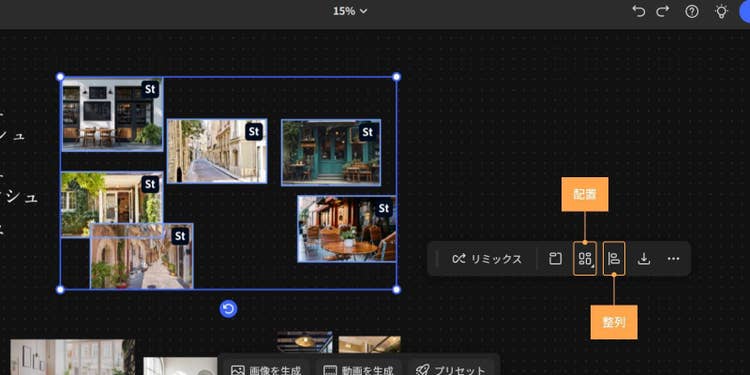
Task: Open the 配置 arrangement grid icon
Action: 585,259
